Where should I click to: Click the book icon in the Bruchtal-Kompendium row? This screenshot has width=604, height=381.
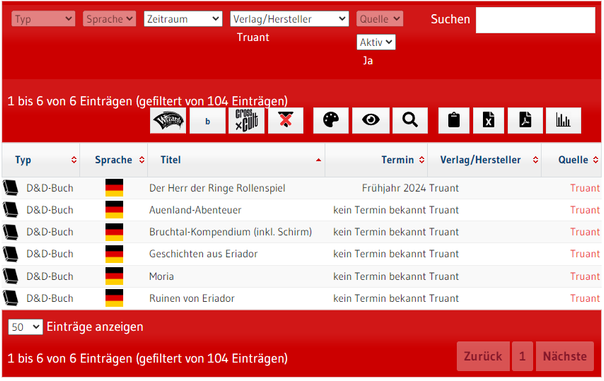pos(11,232)
